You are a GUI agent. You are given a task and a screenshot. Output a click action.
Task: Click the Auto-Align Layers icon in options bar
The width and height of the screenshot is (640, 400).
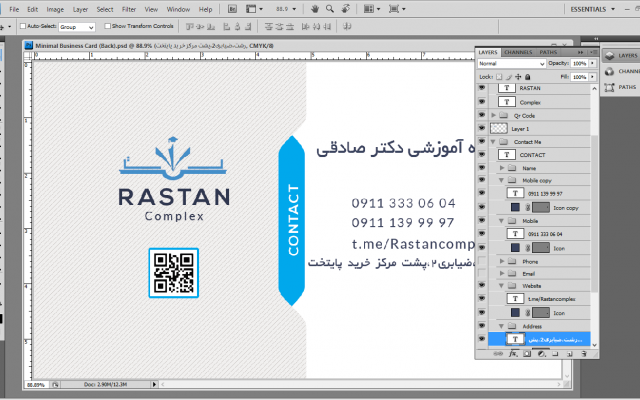coord(347,27)
